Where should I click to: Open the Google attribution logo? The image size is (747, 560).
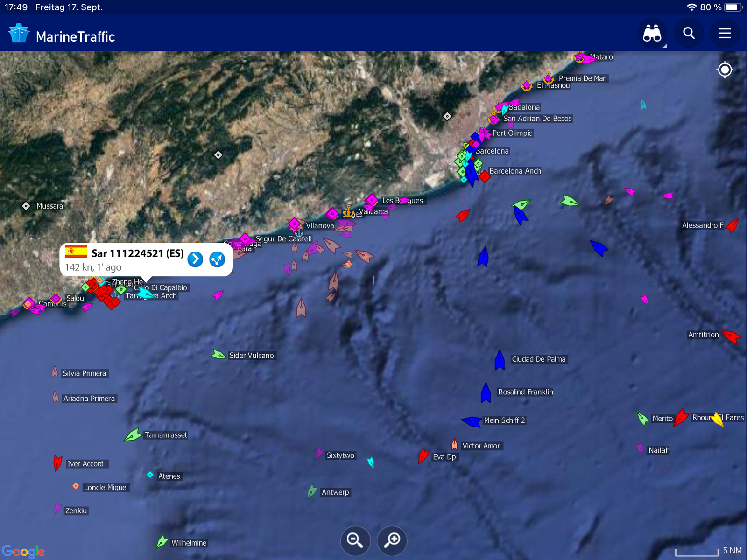click(23, 552)
